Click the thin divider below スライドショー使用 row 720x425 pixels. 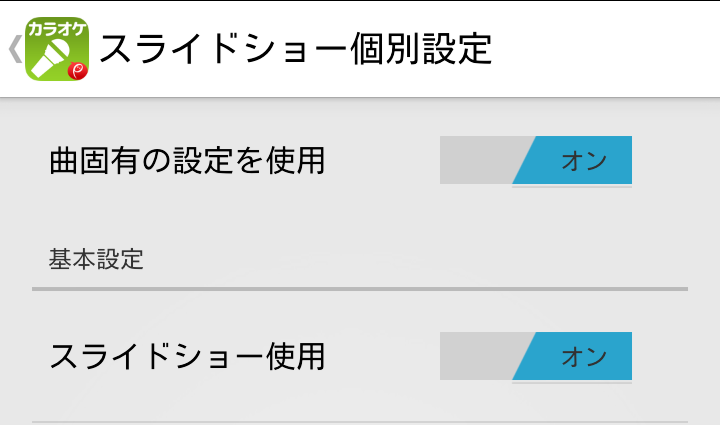[360, 422]
